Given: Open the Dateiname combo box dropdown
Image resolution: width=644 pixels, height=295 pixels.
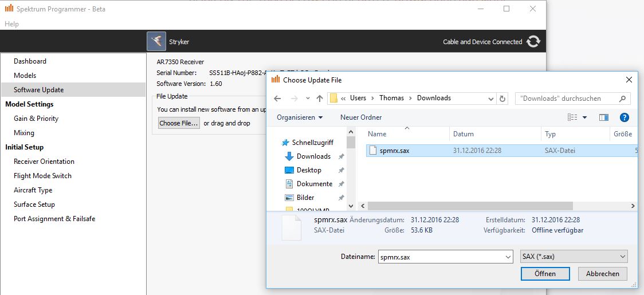Looking at the screenshot, I should [x=508, y=257].
